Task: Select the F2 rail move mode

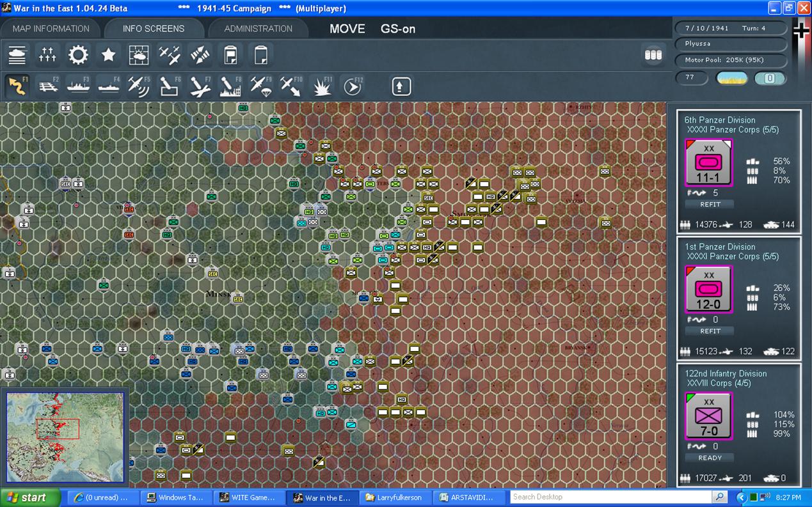Action: [47, 86]
